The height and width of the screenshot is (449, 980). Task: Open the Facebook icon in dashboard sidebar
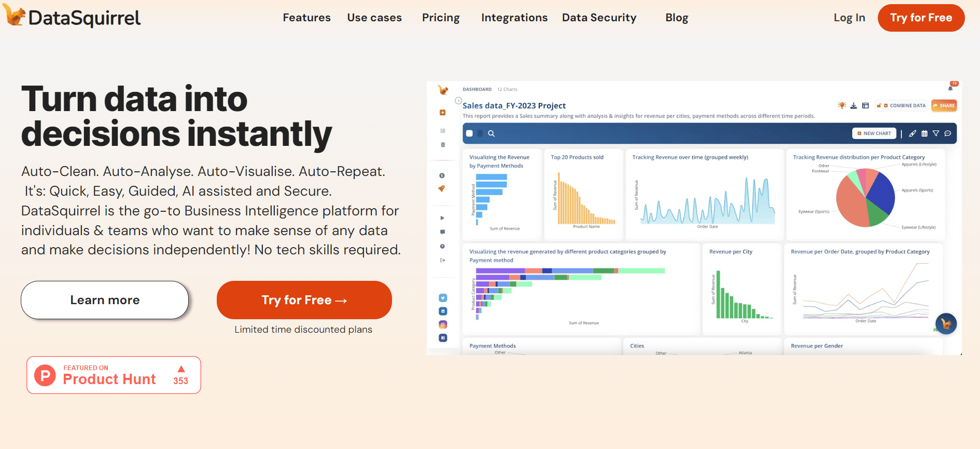(443, 338)
